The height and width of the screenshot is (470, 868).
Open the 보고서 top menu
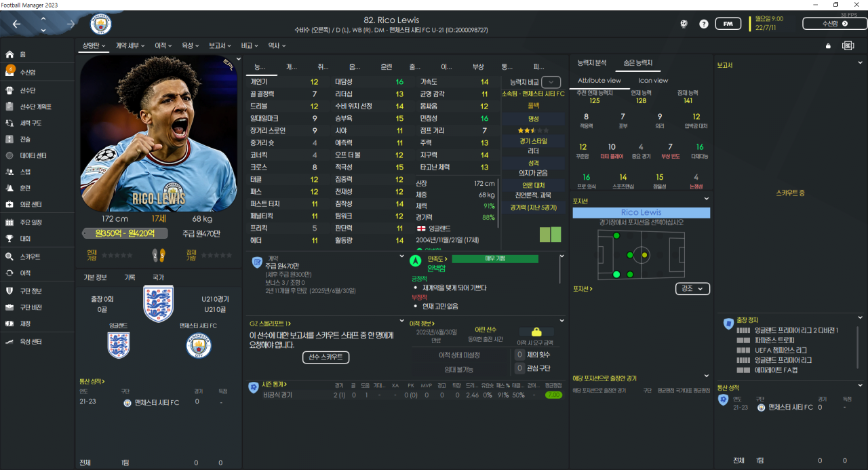point(220,45)
